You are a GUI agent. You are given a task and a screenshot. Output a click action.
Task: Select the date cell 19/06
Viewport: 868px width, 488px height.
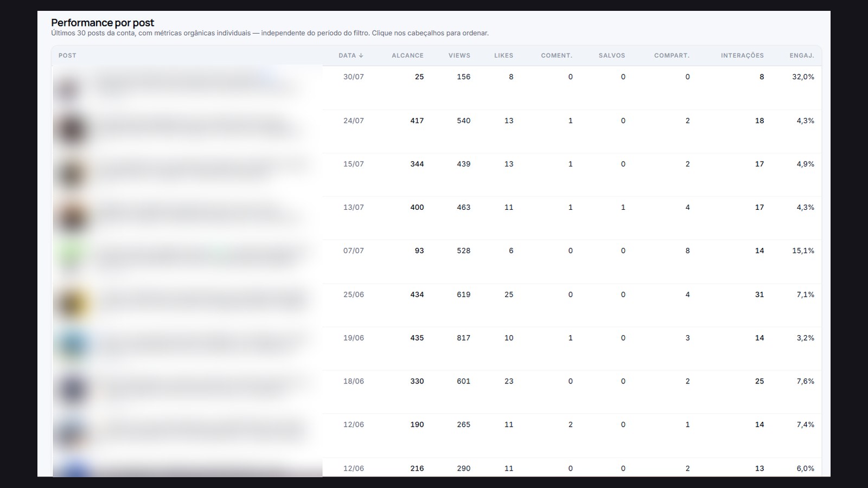[x=354, y=338]
